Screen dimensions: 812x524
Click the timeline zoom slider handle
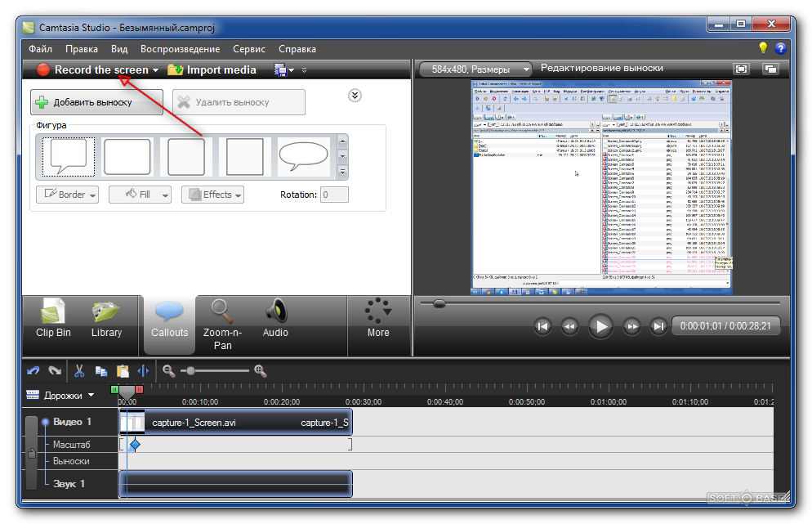(191, 370)
